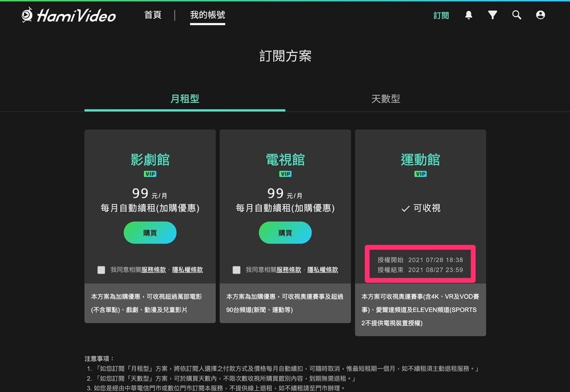570x392 pixels.
Task: Open 服務條款 link in 影劇館 card
Action: click(154, 270)
